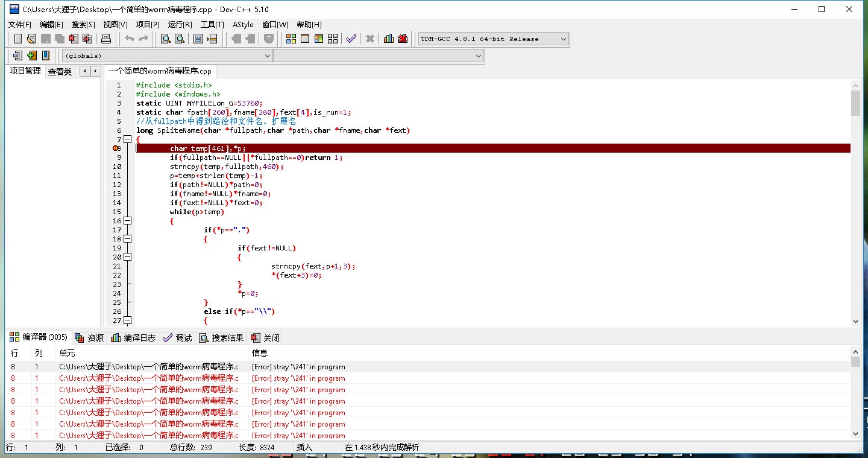Viewport: 868px width, 458px height.
Task: Click the code editor vertical scrollbar
Action: (x=855, y=205)
